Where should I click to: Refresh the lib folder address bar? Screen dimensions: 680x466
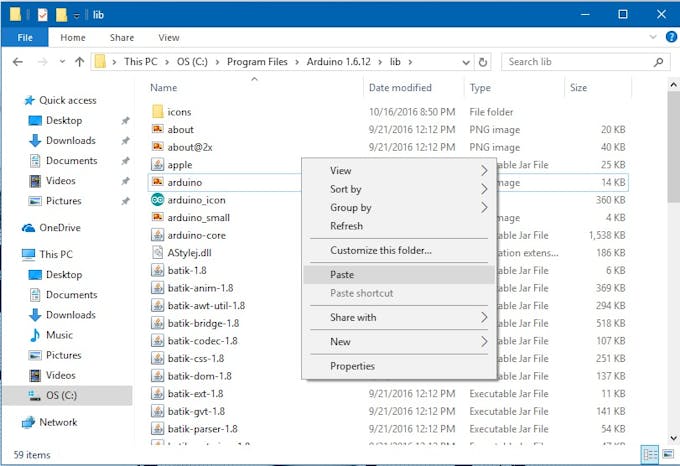(x=484, y=62)
